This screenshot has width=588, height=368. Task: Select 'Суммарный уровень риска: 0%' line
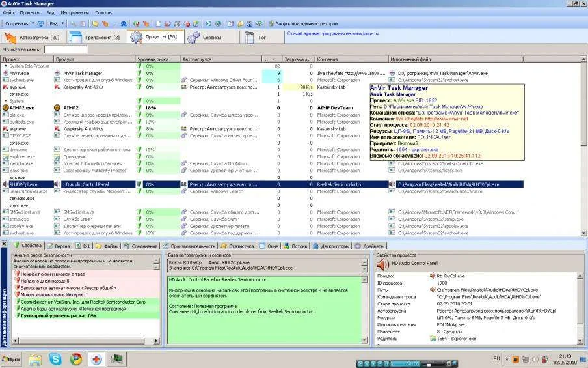pyautogui.click(x=87, y=316)
